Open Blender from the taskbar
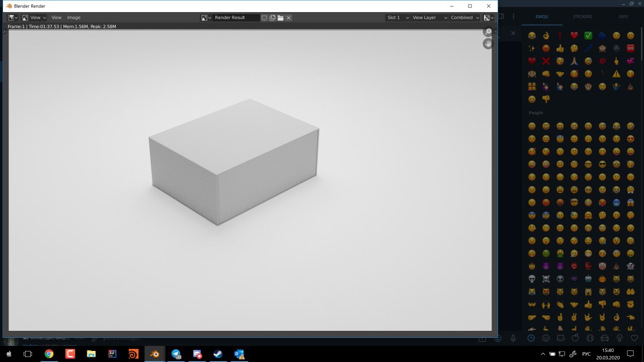Viewport: 644px width, 362px height. 155,354
